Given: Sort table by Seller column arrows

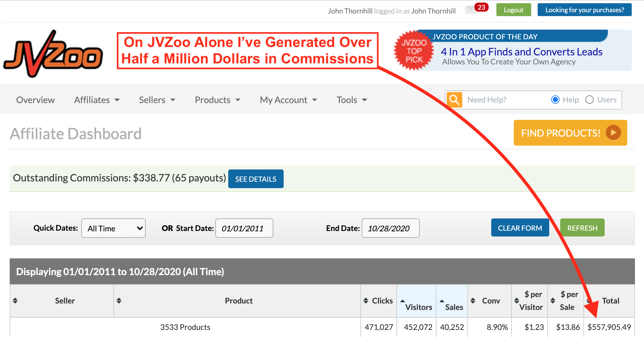Looking at the screenshot, I should [15, 301].
